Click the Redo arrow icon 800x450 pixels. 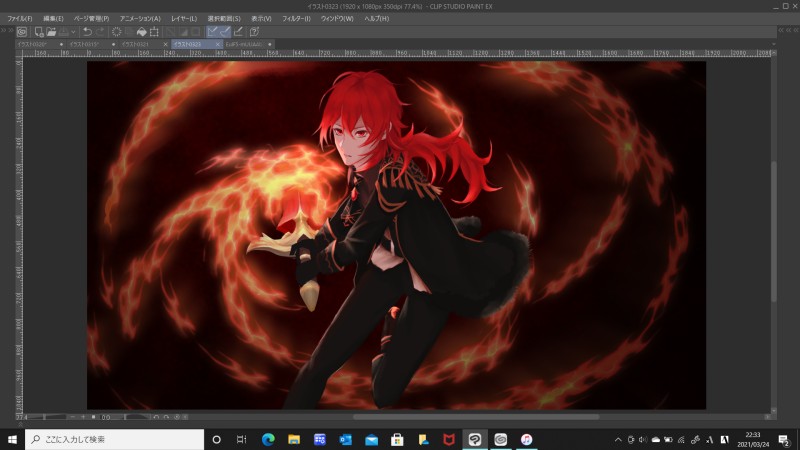tap(100, 32)
